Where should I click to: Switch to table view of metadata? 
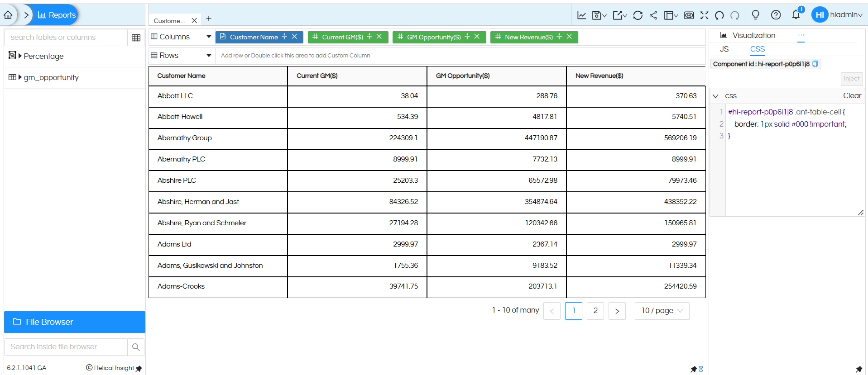pos(136,38)
